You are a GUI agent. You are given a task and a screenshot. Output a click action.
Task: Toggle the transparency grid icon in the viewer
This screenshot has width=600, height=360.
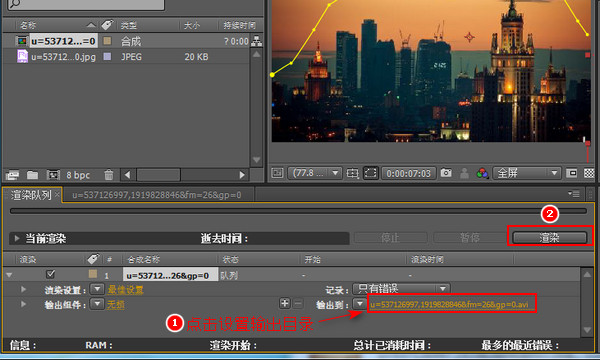pos(589,173)
